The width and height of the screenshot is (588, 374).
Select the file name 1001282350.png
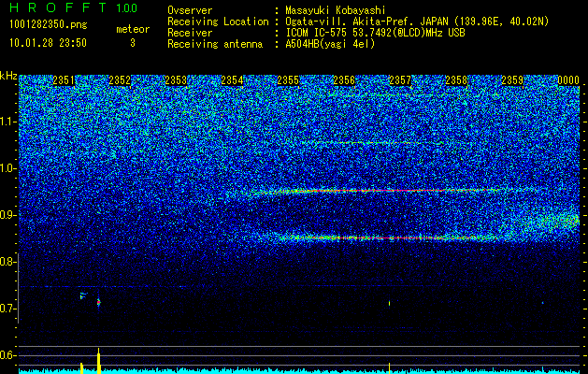[48, 25]
